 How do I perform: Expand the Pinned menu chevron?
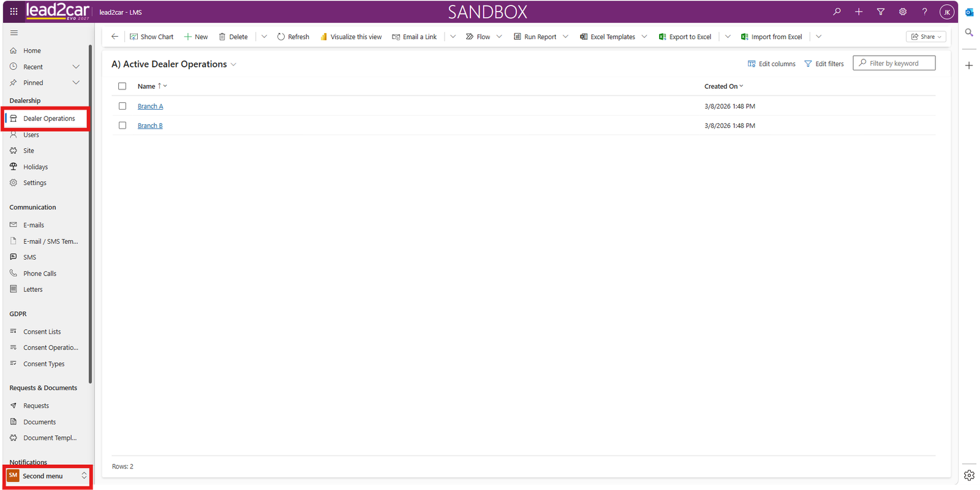[x=76, y=83]
